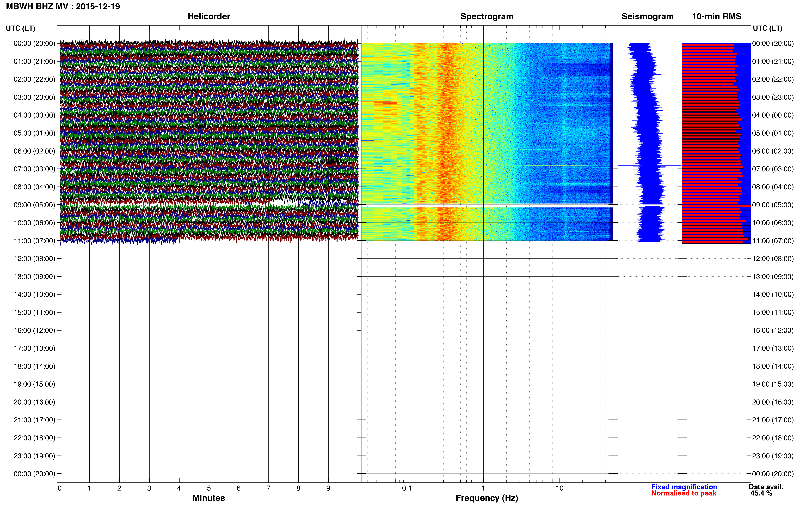Click the red 'Normalised to peak' legend text
Screen dimensions: 812x508
pos(684,493)
